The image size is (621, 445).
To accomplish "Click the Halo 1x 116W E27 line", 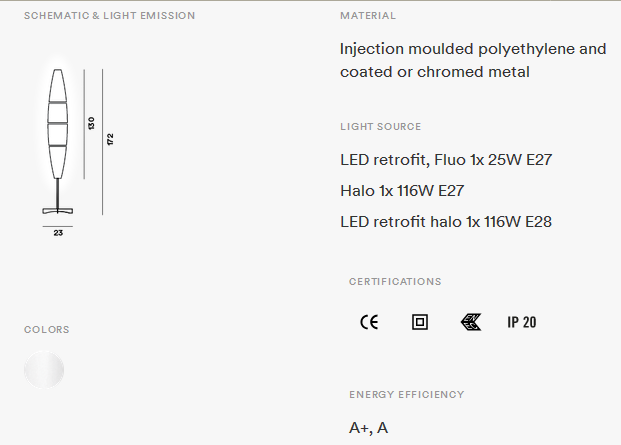I will coord(402,191).
